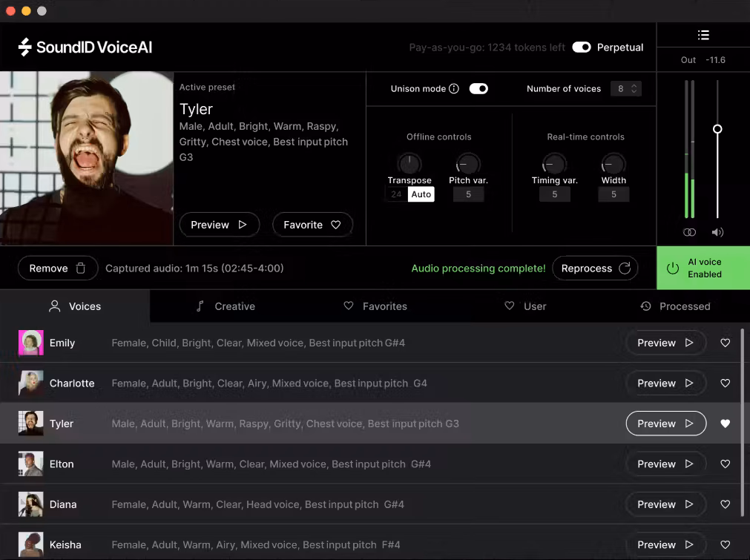Screen dimensions: 750x560
Task: Select the Charlotte voice name
Action: pyautogui.click(x=72, y=383)
